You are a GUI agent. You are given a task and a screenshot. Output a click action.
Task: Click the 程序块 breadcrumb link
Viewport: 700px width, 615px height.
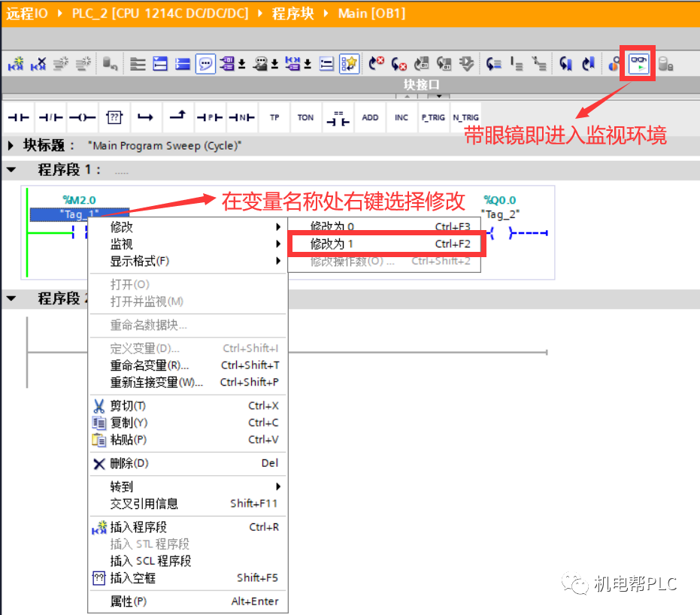292,14
